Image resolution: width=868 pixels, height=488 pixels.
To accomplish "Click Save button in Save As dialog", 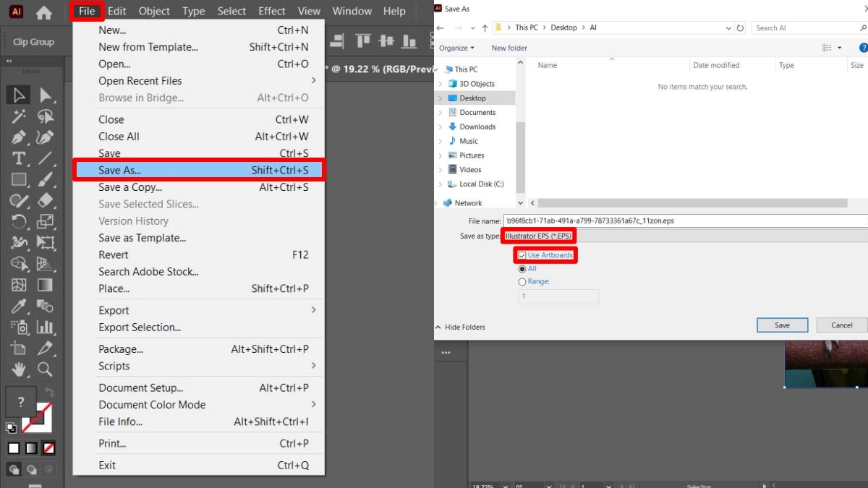I will (x=783, y=325).
